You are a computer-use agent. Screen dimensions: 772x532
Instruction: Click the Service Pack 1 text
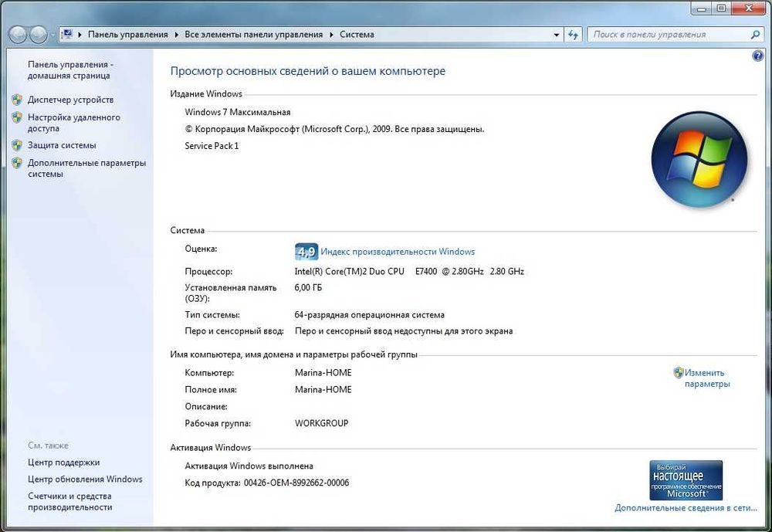click(x=212, y=146)
